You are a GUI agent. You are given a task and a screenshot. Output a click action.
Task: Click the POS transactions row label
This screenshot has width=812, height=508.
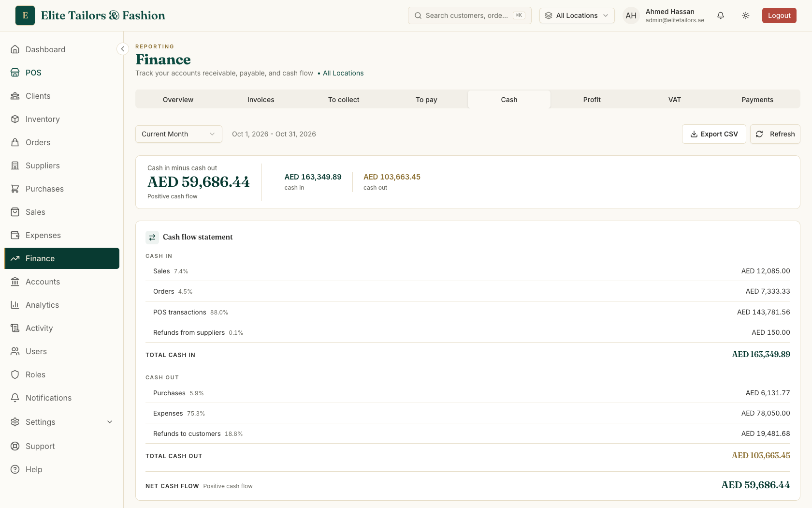point(180,312)
